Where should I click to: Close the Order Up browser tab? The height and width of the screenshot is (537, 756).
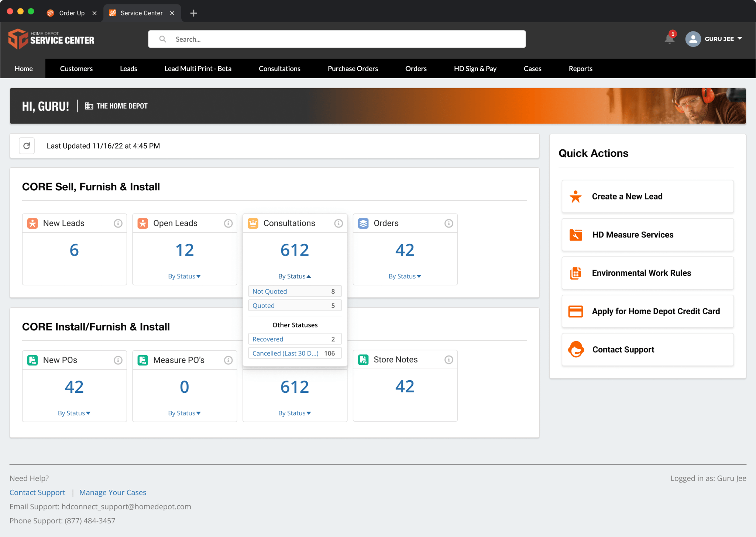coord(94,13)
